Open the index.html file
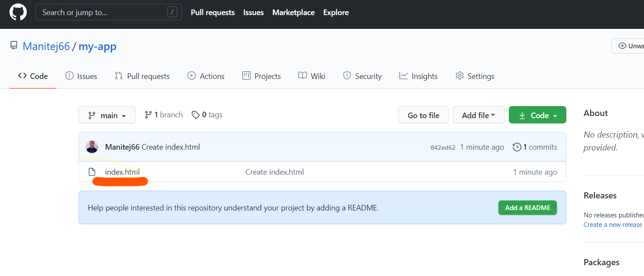 click(122, 172)
